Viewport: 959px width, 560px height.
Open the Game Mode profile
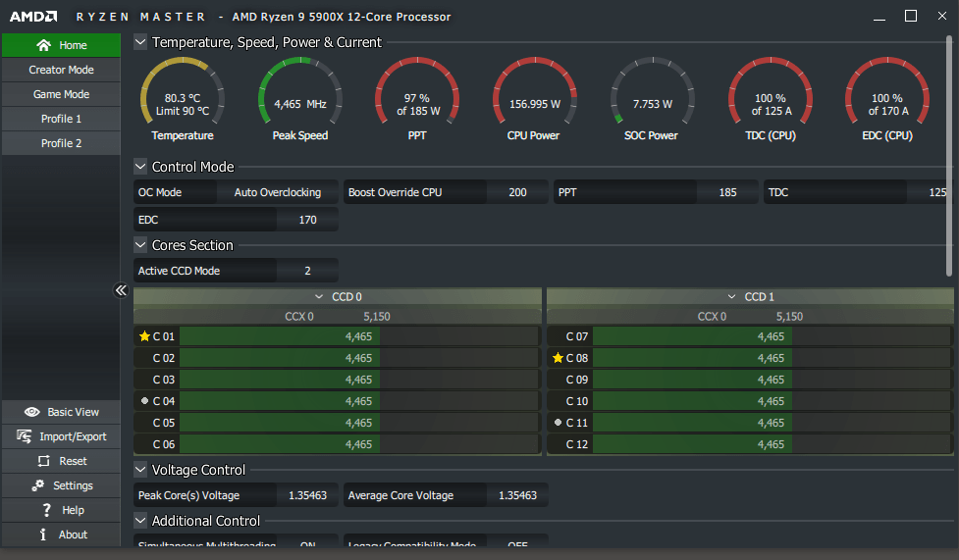click(61, 94)
